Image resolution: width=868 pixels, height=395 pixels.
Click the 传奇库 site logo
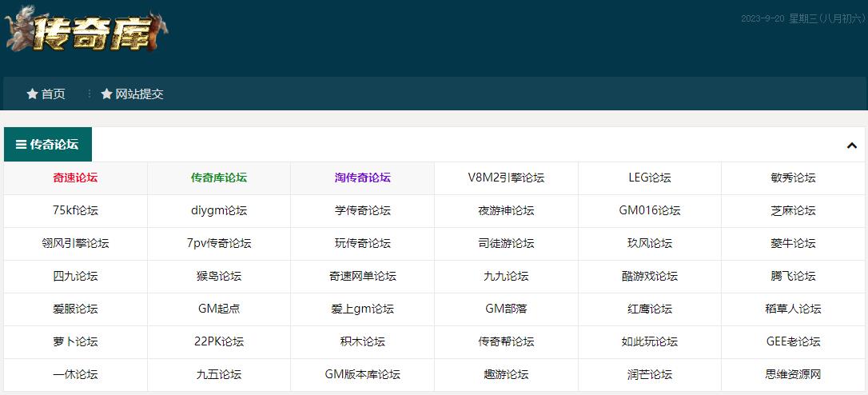click(x=86, y=30)
